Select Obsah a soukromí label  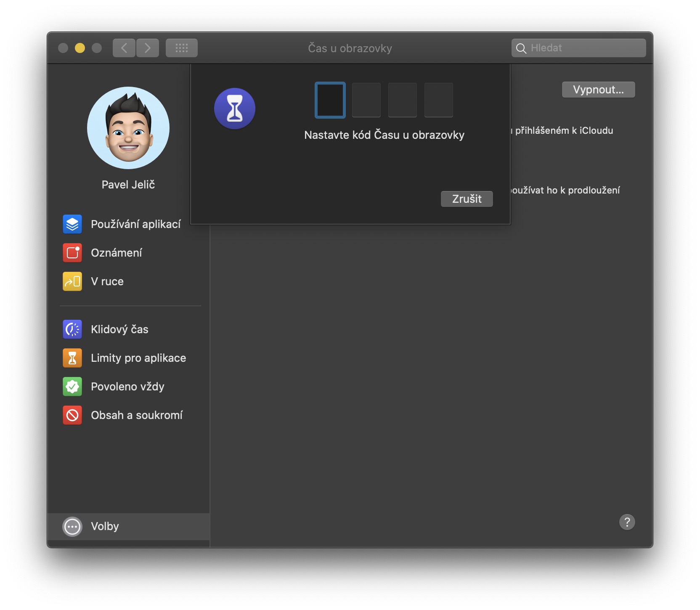click(137, 415)
